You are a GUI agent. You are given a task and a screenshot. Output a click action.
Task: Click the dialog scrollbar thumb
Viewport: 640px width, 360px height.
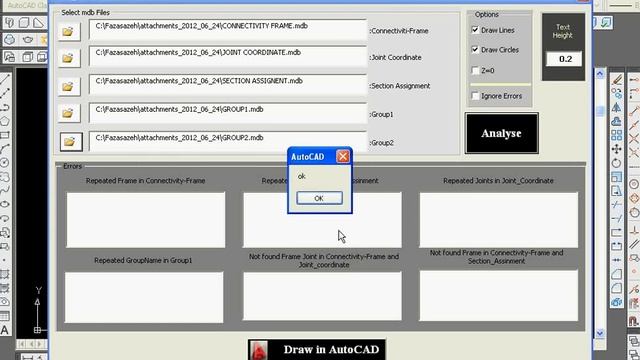(600, 111)
